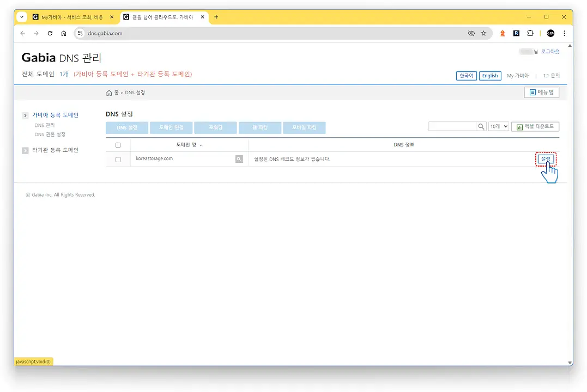
Task: Click the crossed-eye tracking protection icon
Action: (471, 33)
